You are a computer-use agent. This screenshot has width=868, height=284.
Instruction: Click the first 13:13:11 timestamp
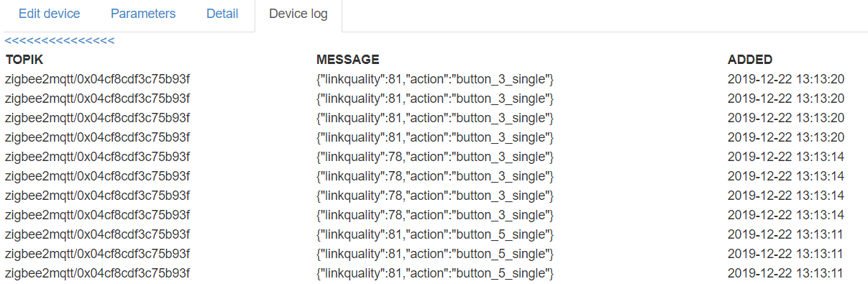click(x=786, y=234)
